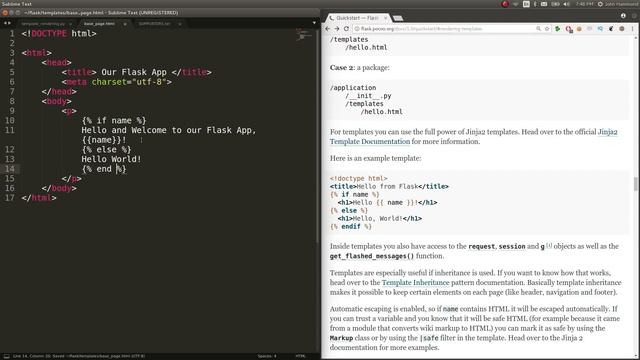Switch to the first Sublime Text tab
This screenshot has height=360, width=640.
point(43,24)
